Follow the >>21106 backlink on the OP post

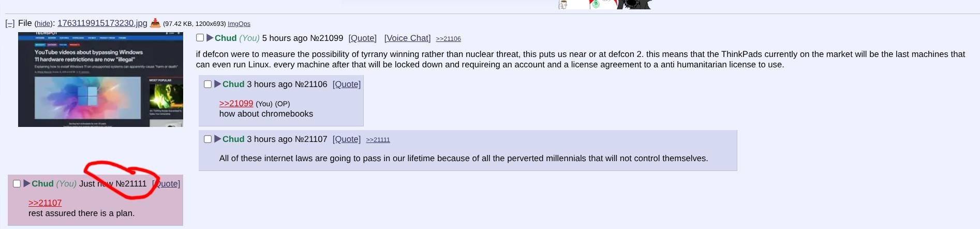point(448,39)
